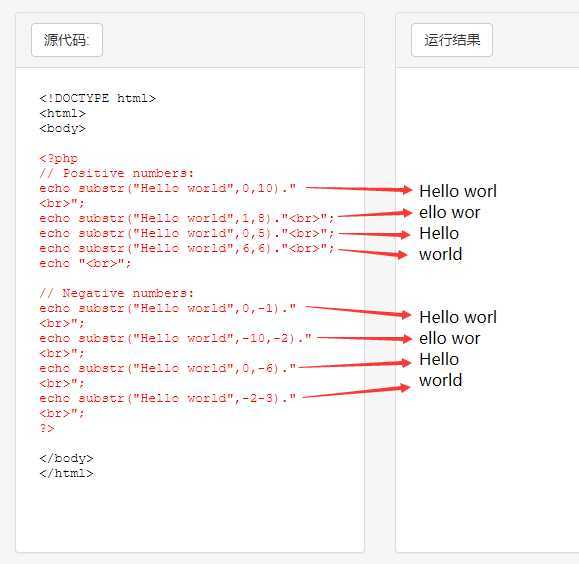Click the substr line with 0,-6

tap(168, 368)
